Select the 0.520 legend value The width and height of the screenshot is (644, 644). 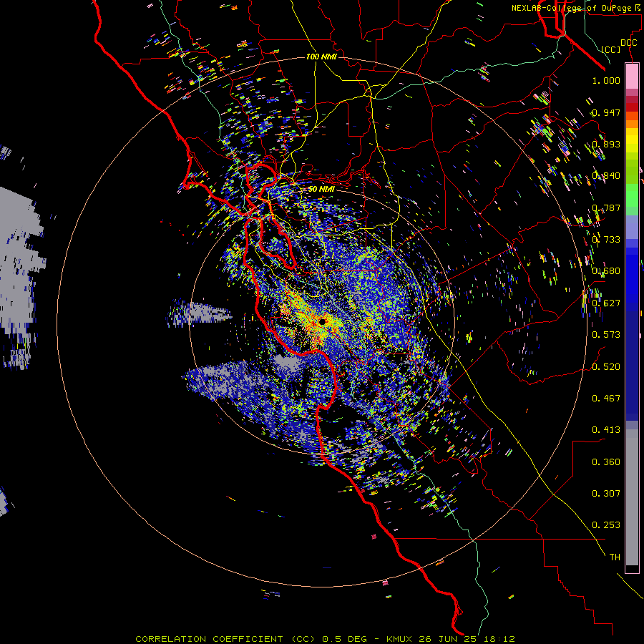(606, 366)
